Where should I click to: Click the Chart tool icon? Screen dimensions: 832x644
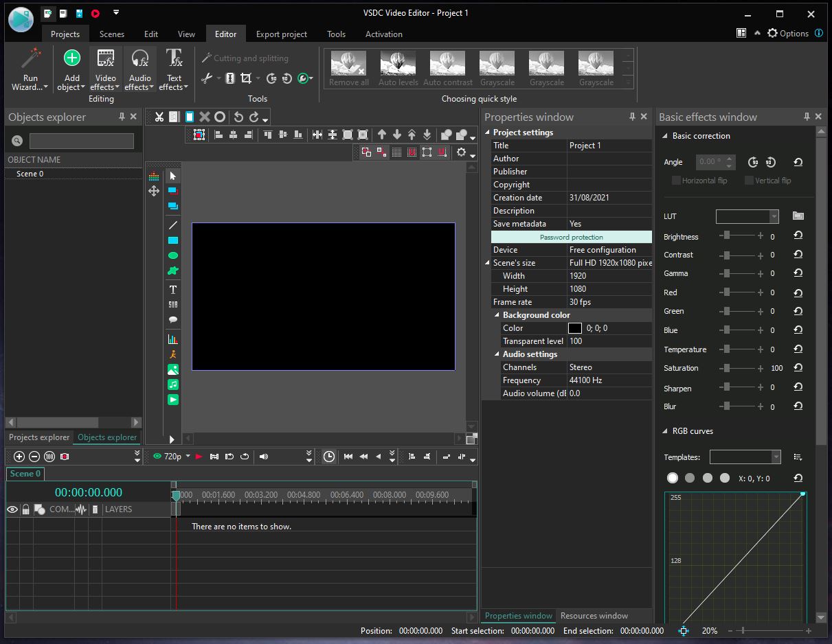(173, 339)
